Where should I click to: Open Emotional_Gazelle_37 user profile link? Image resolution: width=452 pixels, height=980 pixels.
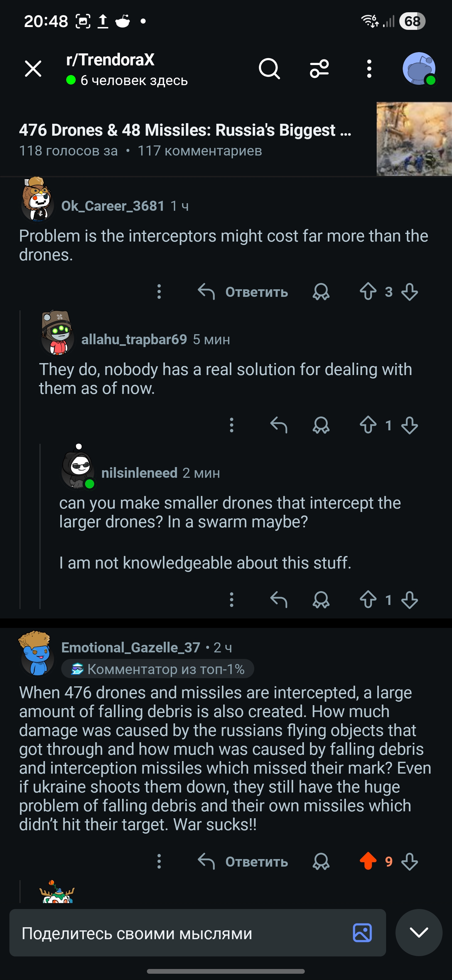tap(131, 647)
